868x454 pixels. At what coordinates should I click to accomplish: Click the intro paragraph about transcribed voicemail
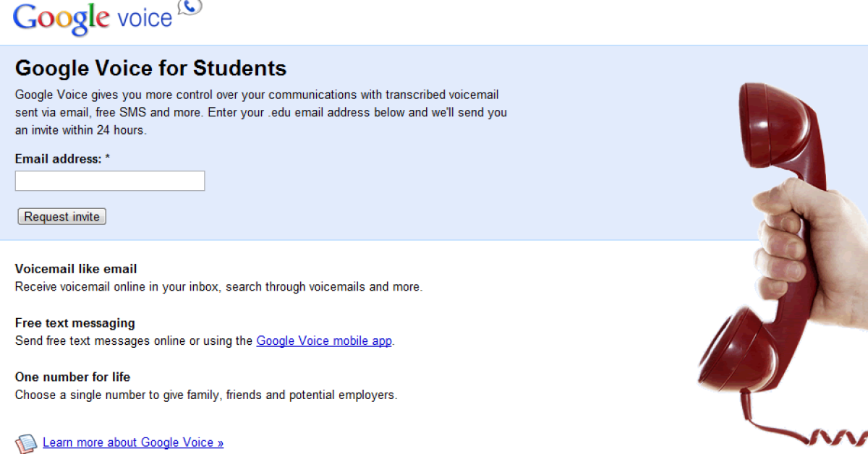coord(260,113)
